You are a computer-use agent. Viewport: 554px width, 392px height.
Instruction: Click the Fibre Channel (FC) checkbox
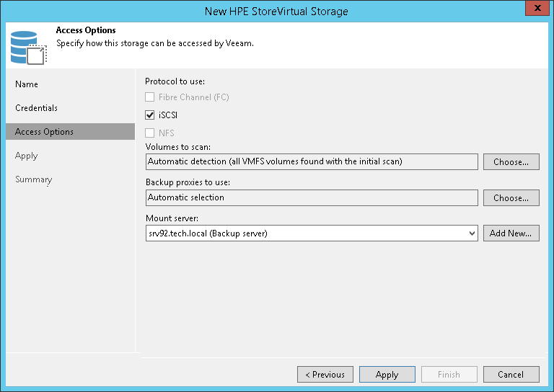150,97
